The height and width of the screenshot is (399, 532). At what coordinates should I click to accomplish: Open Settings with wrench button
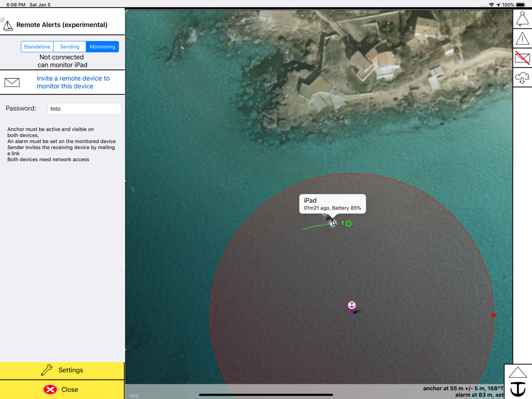click(62, 370)
